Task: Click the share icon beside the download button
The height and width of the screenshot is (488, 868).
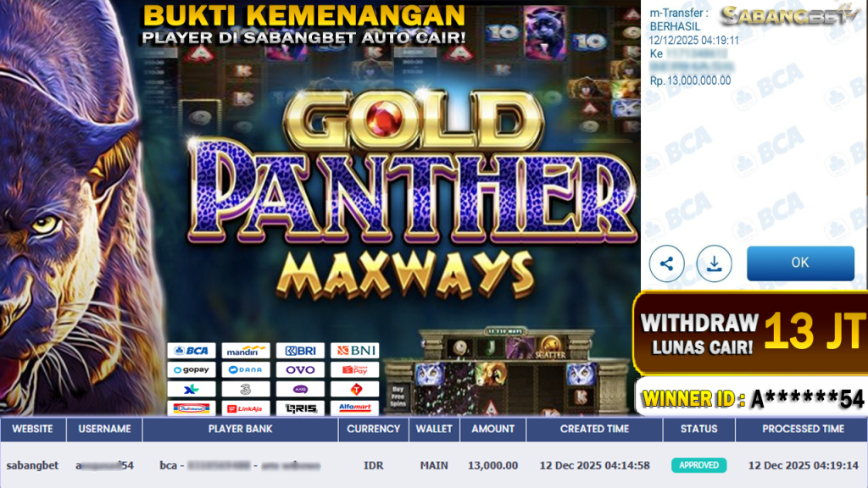Action: [x=666, y=263]
